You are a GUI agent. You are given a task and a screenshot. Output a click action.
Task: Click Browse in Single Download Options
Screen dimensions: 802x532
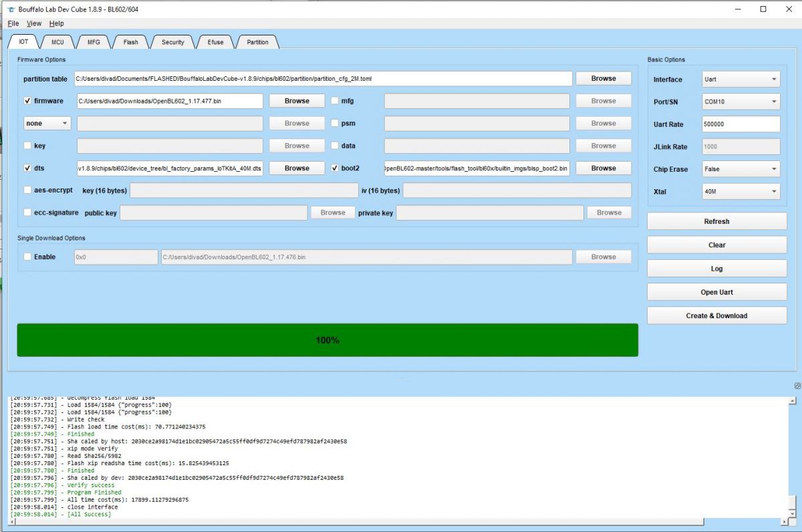pyautogui.click(x=604, y=257)
